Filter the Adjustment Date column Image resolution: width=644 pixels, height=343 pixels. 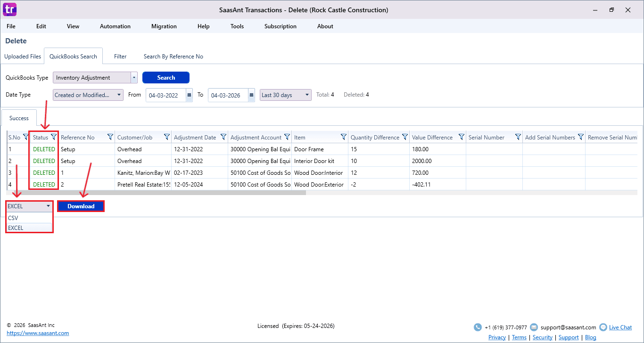tap(223, 137)
